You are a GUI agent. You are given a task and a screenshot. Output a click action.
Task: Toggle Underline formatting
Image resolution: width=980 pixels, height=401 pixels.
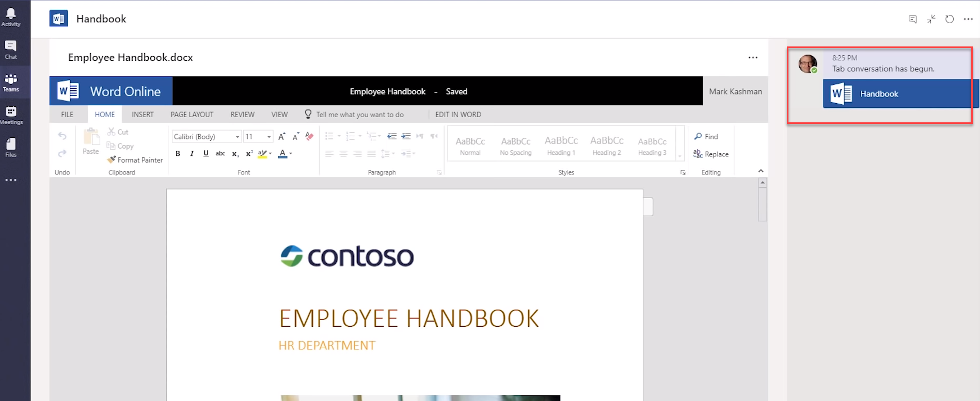coord(206,153)
